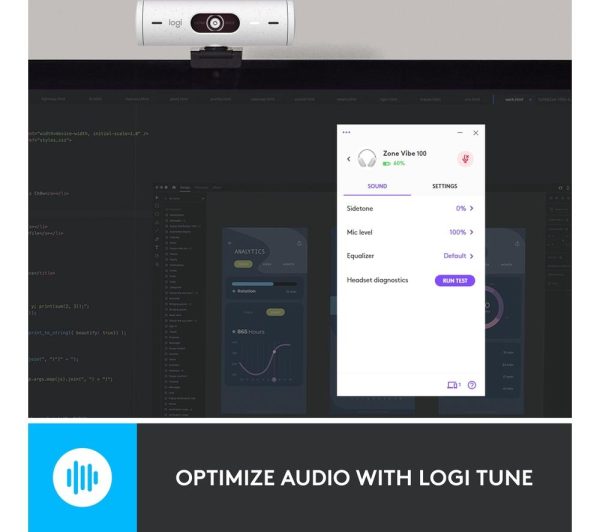Screen dimensions: 600x532
Task: Minimize the Logi Tune window
Action: [x=460, y=132]
